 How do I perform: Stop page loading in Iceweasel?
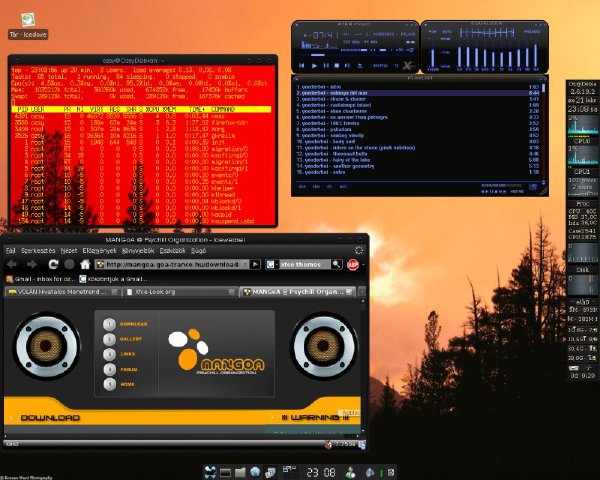69,264
